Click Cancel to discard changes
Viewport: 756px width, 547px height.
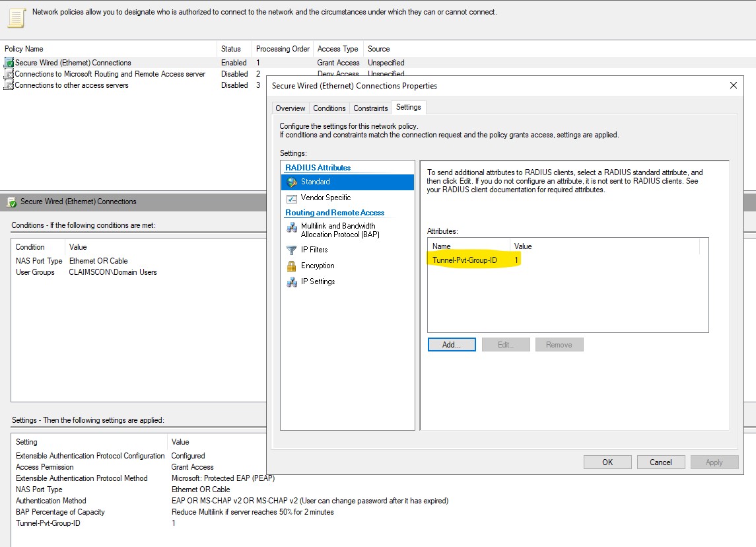coord(660,462)
